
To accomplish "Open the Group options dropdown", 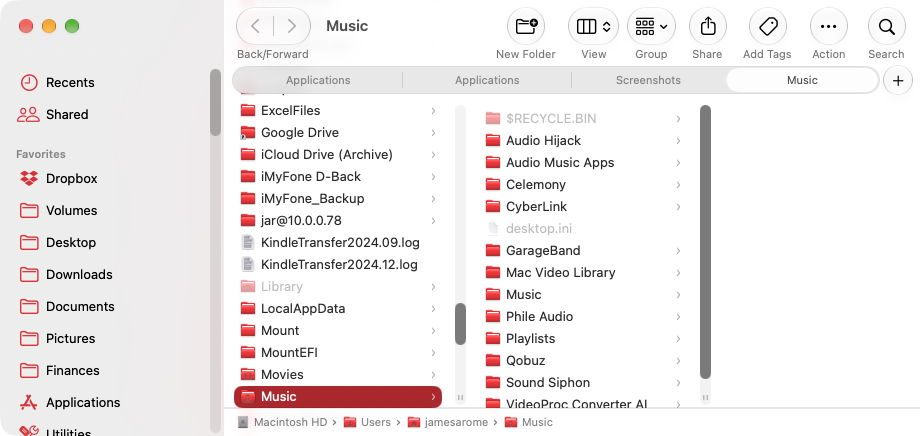I will pos(651,26).
